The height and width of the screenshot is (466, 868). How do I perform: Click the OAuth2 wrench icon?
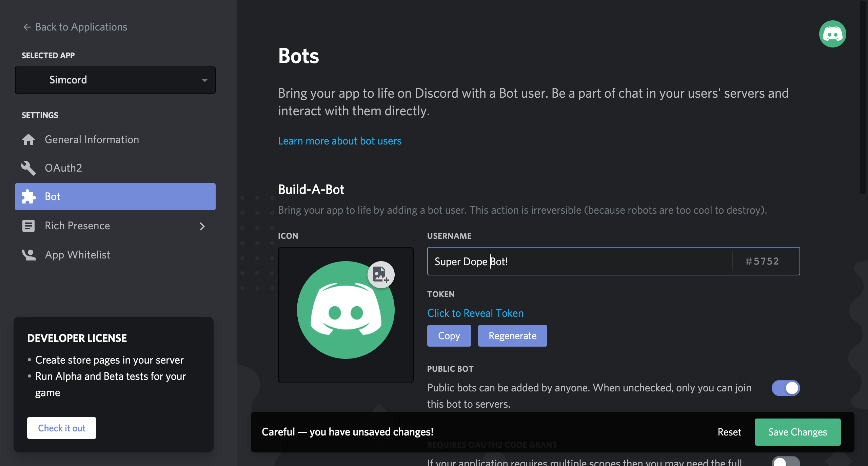pos(28,168)
